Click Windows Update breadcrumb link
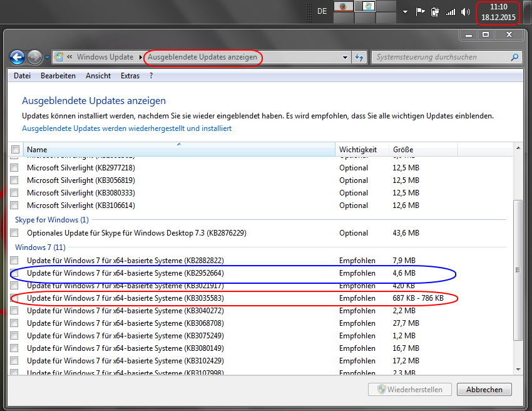The height and width of the screenshot is (411, 532). click(x=105, y=57)
